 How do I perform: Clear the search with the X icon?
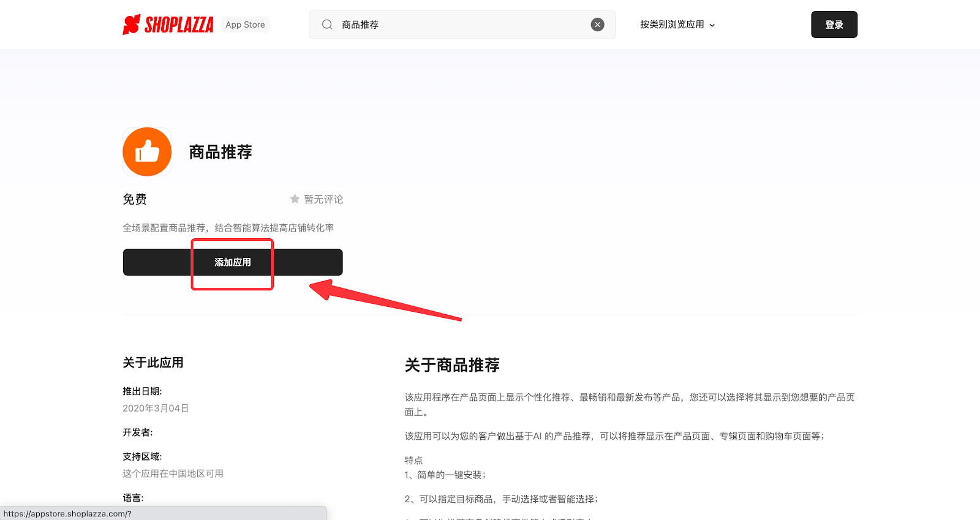(x=598, y=24)
